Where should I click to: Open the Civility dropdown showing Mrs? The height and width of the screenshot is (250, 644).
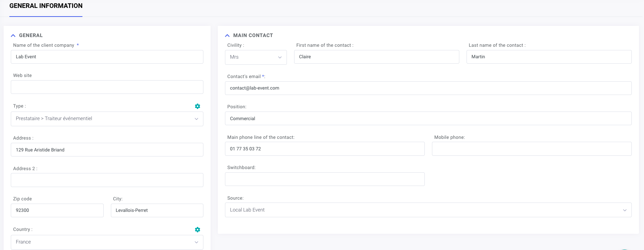click(256, 57)
